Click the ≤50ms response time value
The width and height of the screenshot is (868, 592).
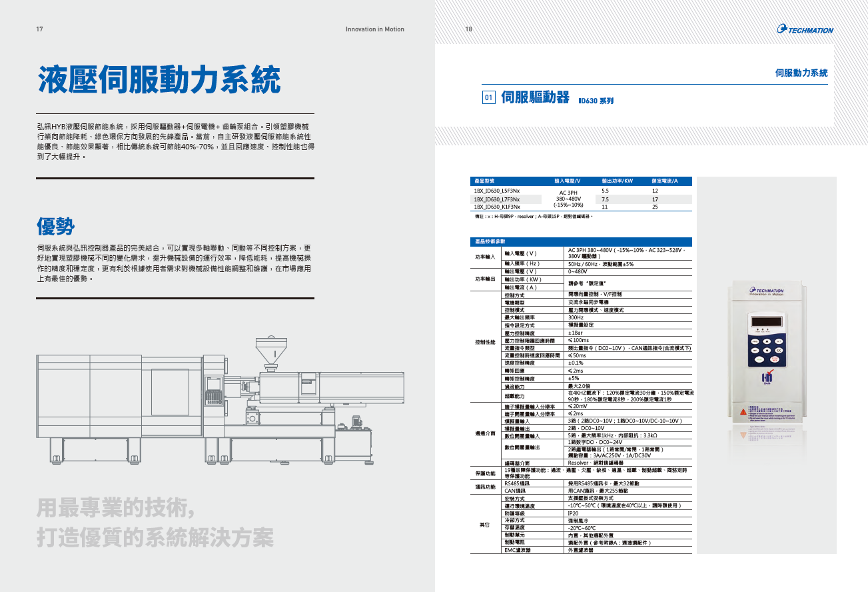pyautogui.click(x=577, y=355)
